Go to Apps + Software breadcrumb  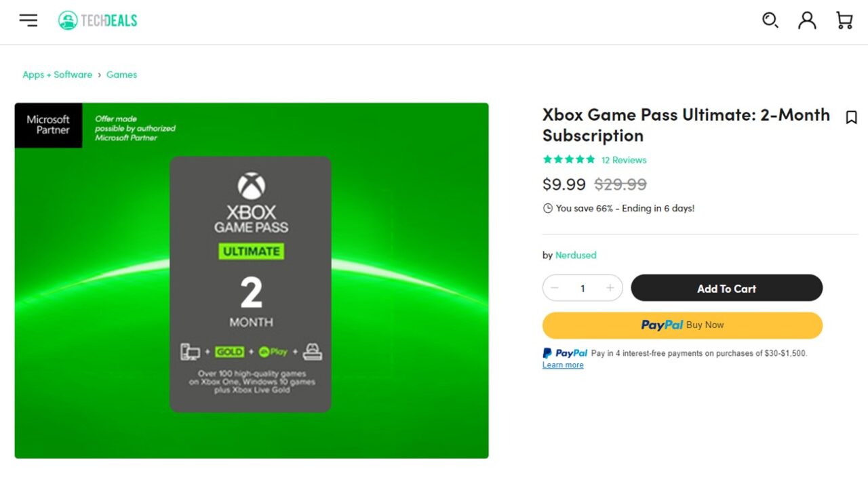(x=57, y=75)
